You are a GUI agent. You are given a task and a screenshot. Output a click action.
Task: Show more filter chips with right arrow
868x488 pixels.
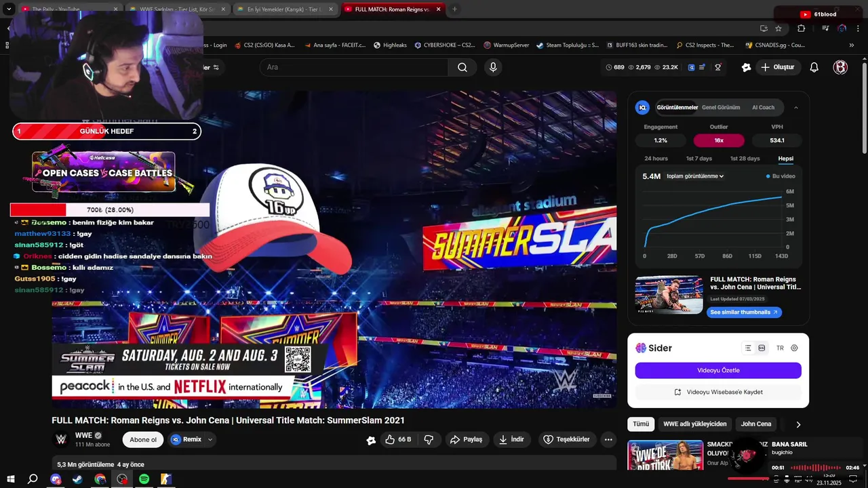pyautogui.click(x=798, y=424)
